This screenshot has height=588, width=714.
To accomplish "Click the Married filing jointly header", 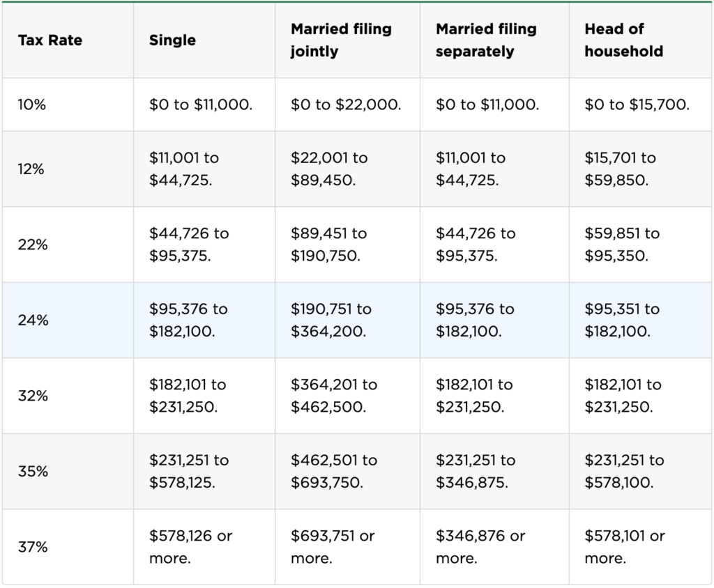I will pos(341,40).
